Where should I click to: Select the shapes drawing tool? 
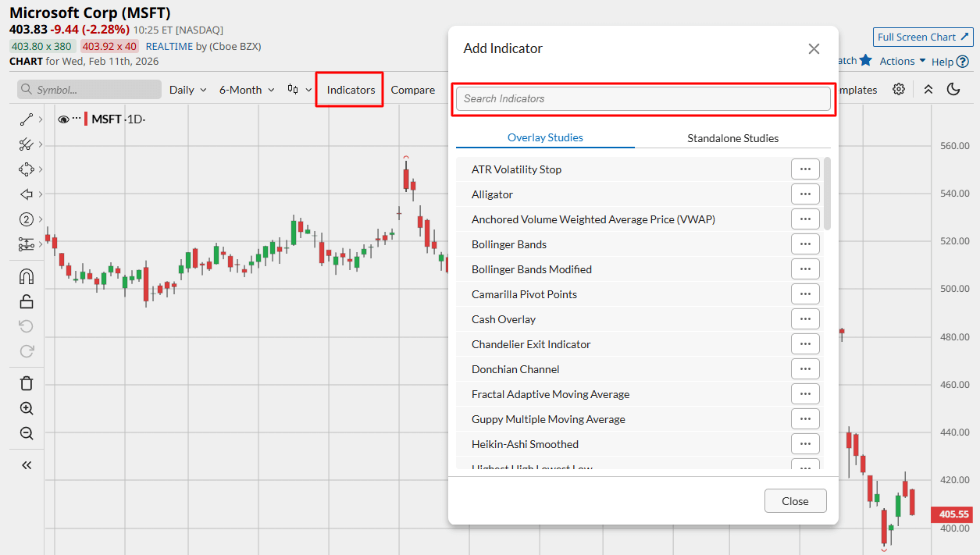(x=26, y=169)
